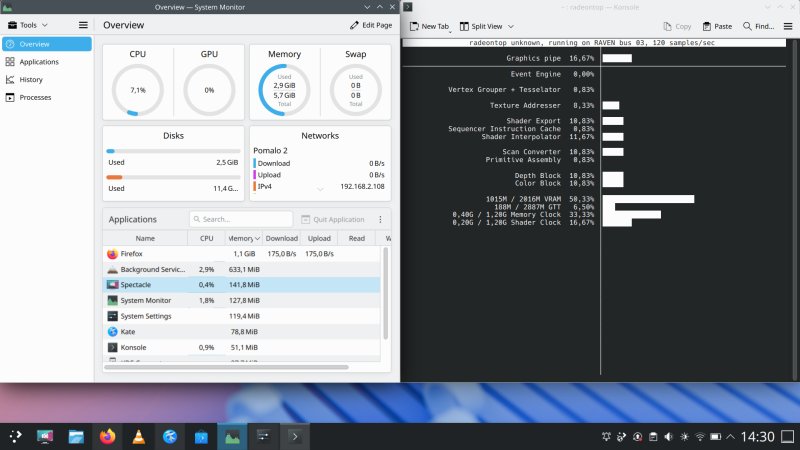Screen dimensions: 800x450
Task: Click the Paste button in Konsole
Action: click(717, 26)
